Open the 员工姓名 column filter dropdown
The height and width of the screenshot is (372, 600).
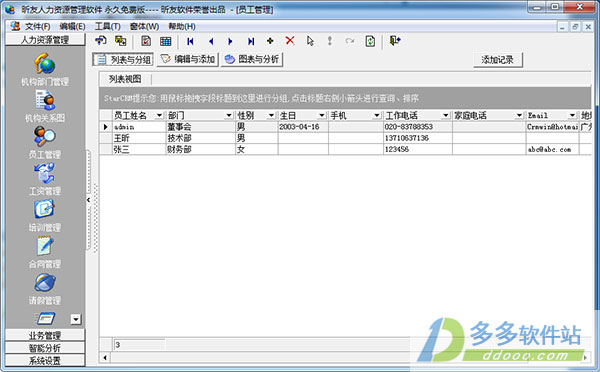coord(159,115)
